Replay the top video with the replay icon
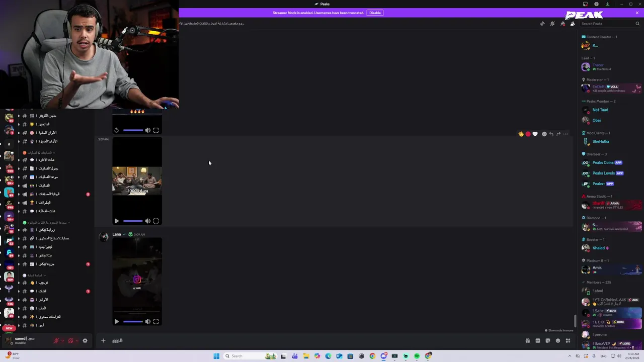 (117, 130)
